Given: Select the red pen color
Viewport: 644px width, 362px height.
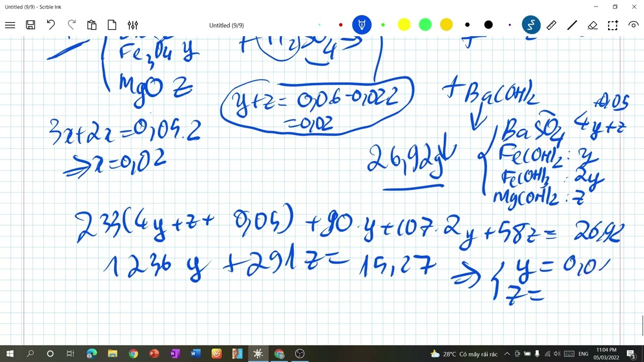Looking at the screenshot, I should point(341,25).
